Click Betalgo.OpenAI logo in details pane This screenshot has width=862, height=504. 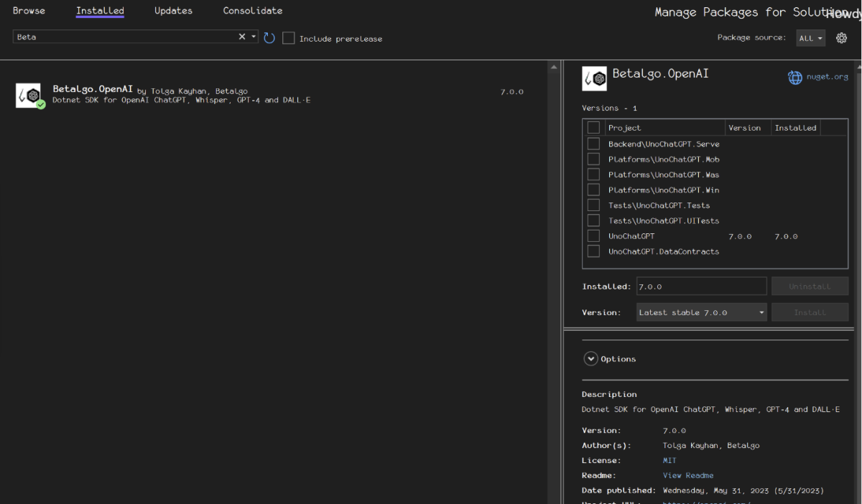pyautogui.click(x=594, y=78)
